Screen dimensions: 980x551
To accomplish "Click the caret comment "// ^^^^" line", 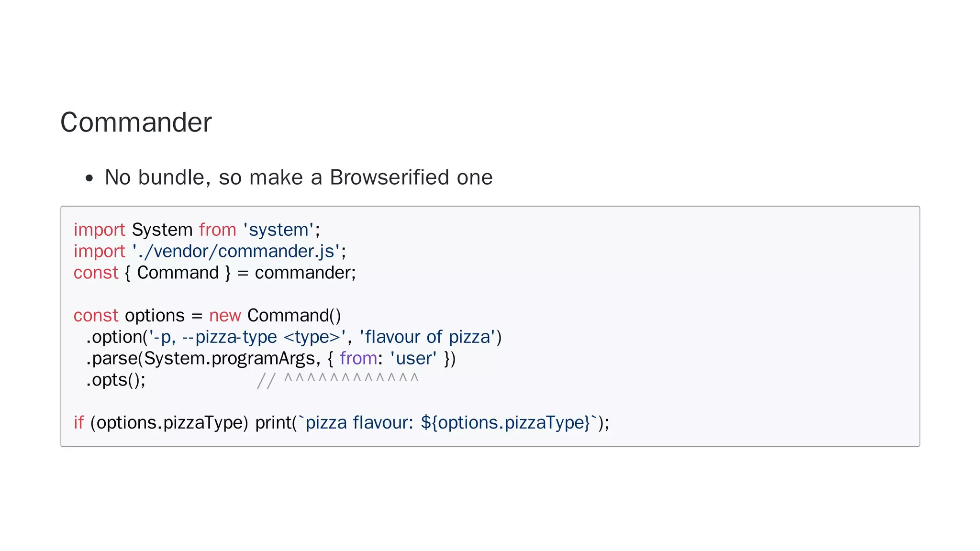I will click(x=337, y=380).
